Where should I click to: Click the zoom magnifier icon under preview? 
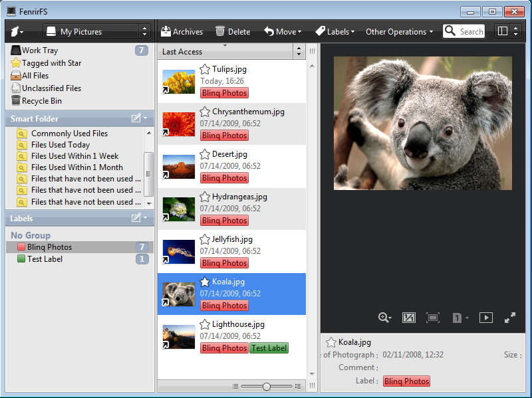(x=384, y=318)
